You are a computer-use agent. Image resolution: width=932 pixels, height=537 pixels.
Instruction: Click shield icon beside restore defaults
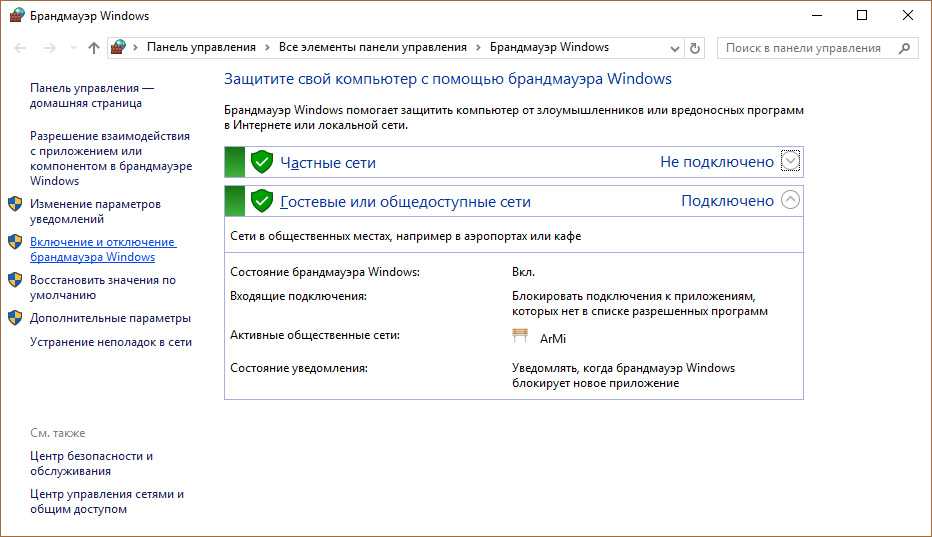(15, 280)
